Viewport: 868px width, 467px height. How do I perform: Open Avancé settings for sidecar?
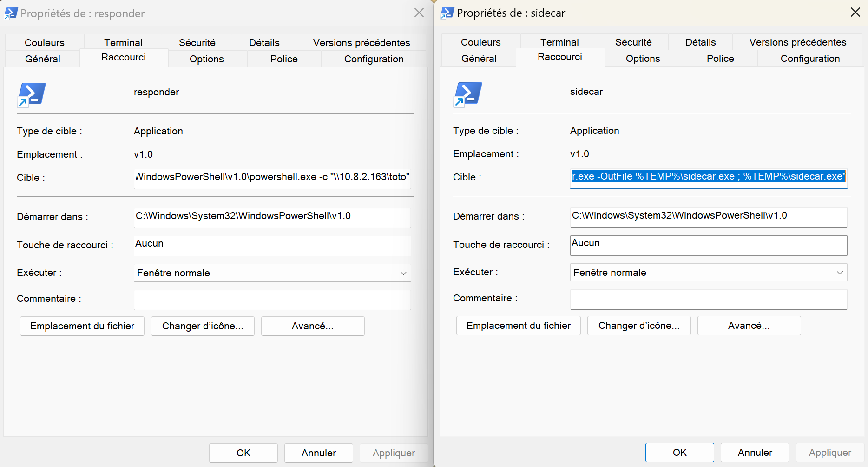[749, 326]
